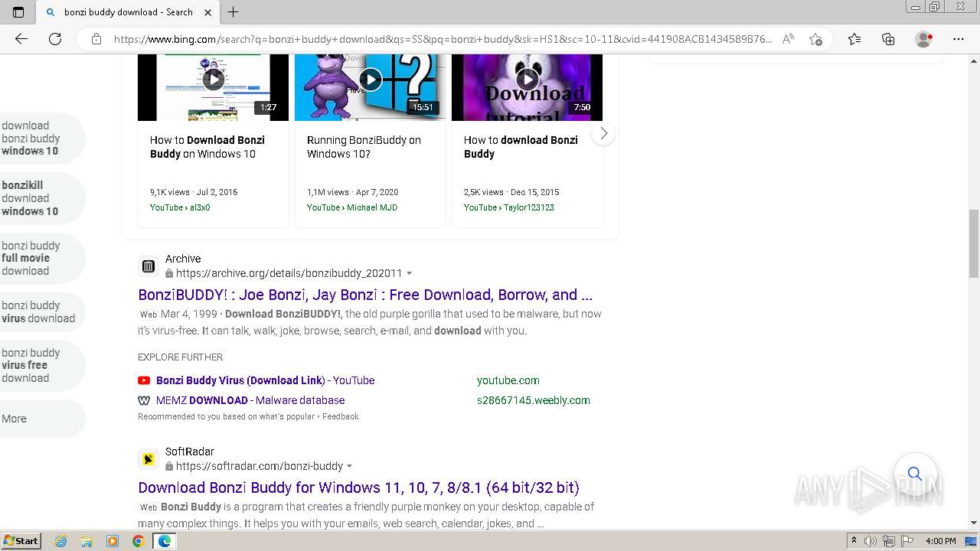Click the YouTube › Michael MJD source text

352,207
